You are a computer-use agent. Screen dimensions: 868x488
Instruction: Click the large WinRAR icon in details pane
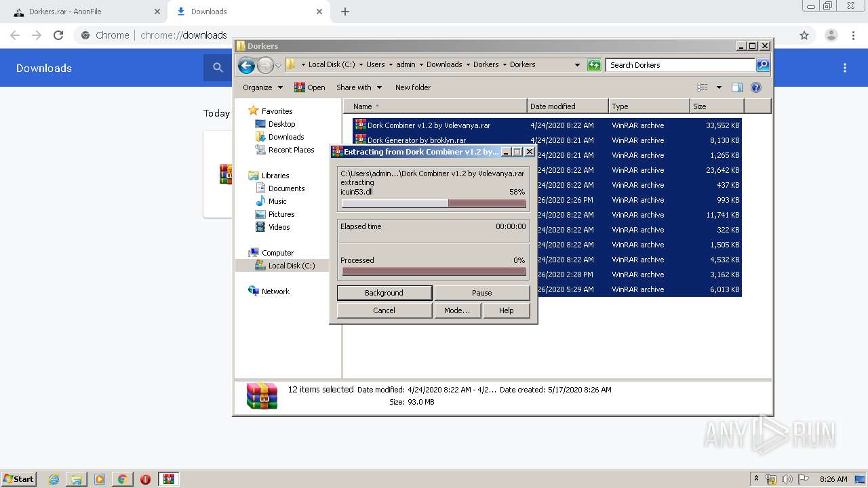[x=262, y=396]
